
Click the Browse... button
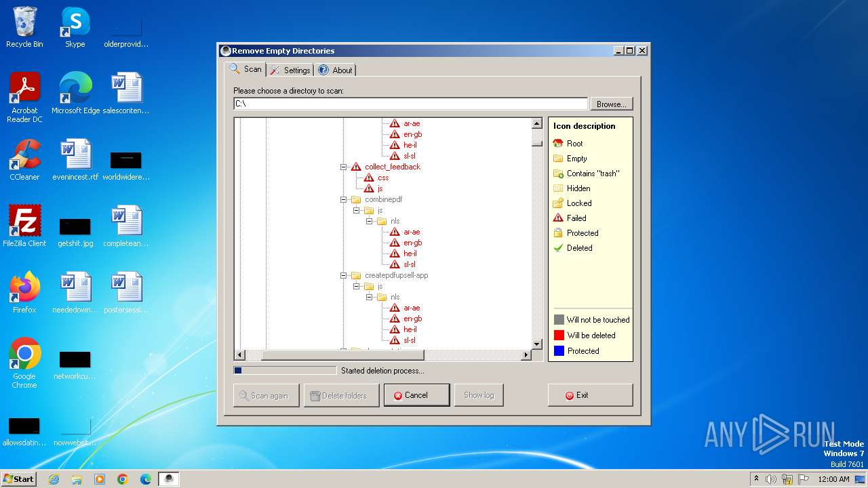(612, 104)
